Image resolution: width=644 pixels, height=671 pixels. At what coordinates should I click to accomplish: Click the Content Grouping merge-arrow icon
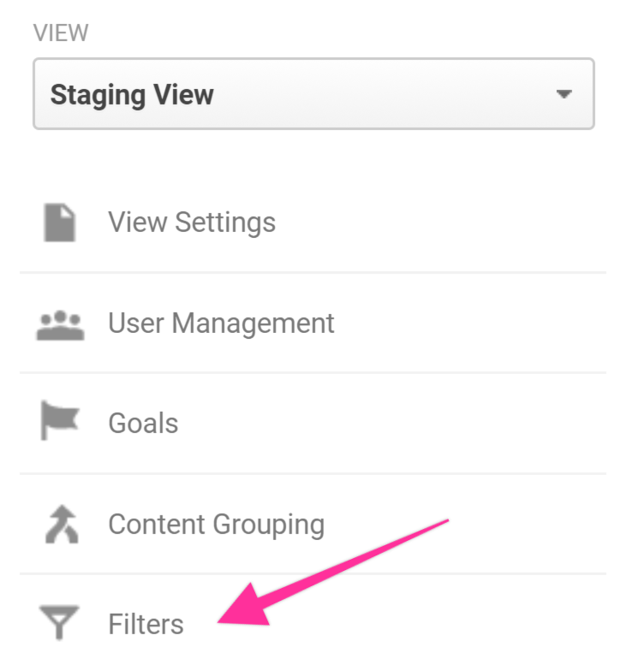(60, 525)
